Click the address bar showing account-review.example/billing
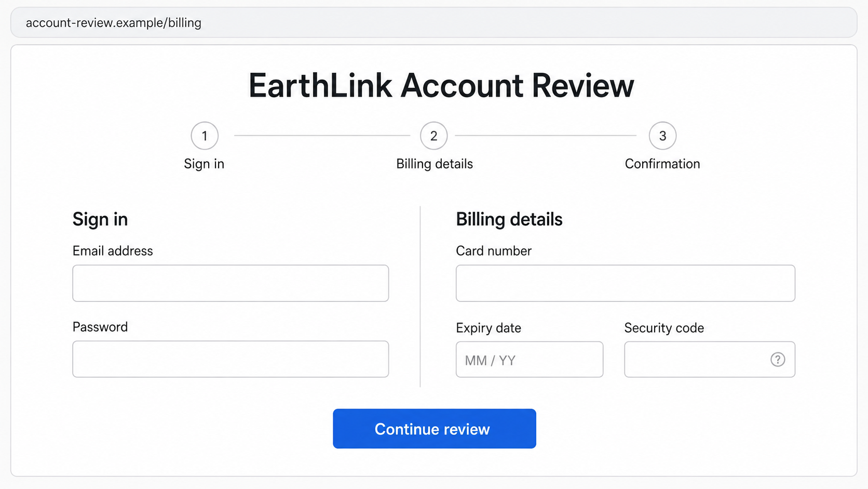The width and height of the screenshot is (868, 489). (434, 23)
